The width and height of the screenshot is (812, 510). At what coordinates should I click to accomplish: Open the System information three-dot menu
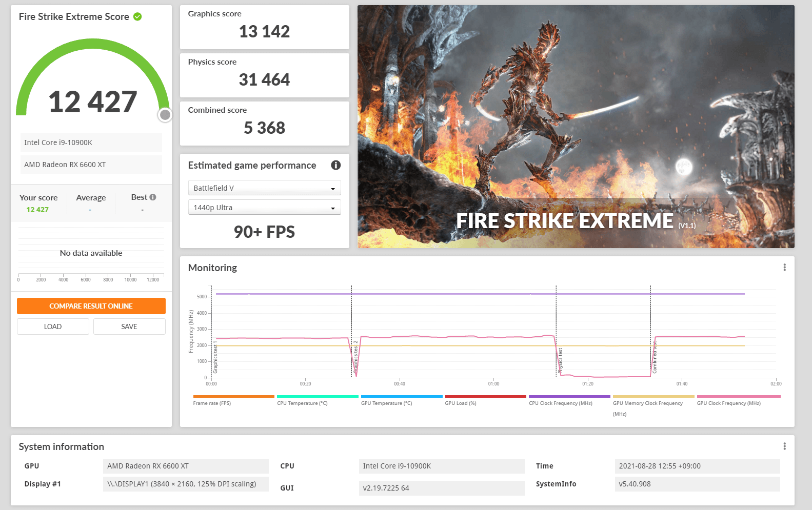click(784, 446)
